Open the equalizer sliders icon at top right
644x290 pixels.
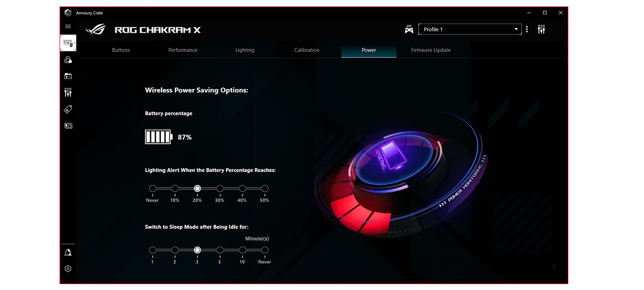pos(541,29)
